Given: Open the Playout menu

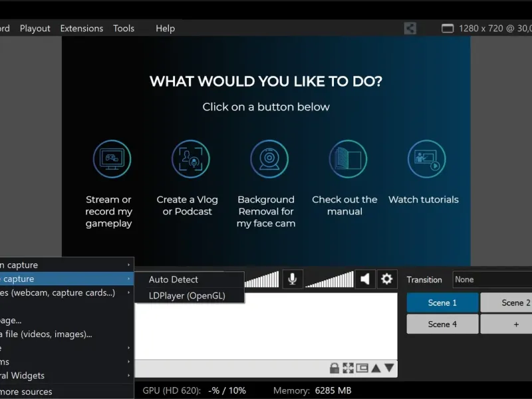Looking at the screenshot, I should coord(35,28).
